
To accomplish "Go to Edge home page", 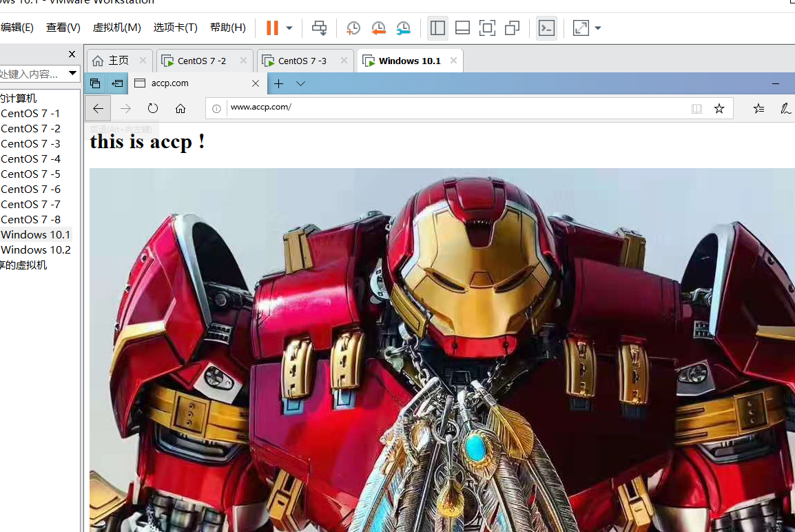I will point(180,108).
